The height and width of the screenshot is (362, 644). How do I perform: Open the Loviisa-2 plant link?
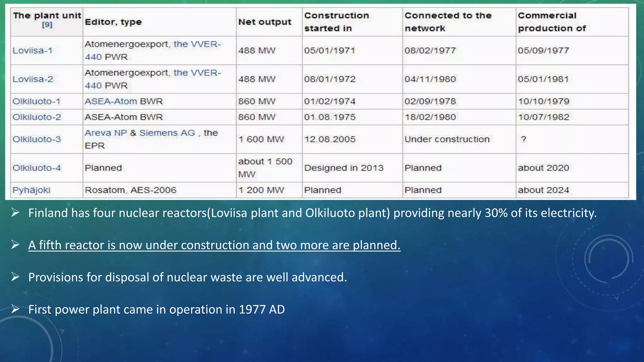pyautogui.click(x=33, y=79)
